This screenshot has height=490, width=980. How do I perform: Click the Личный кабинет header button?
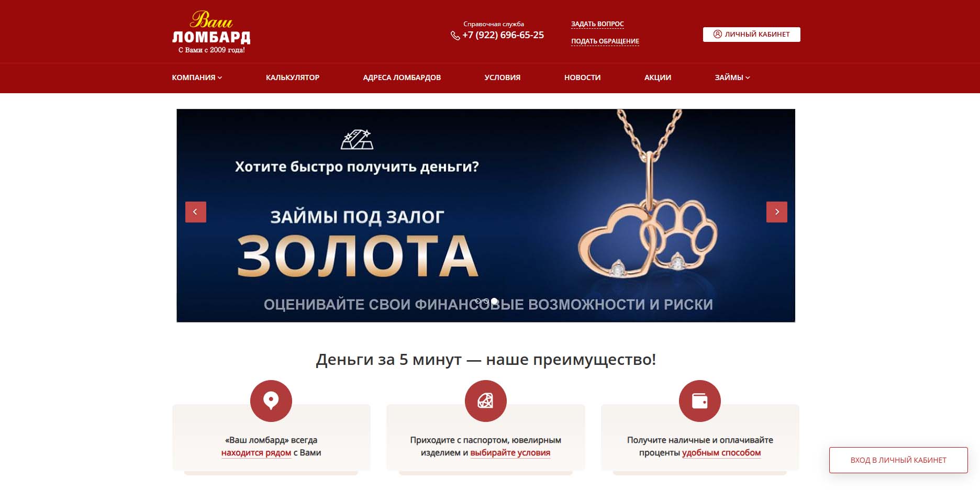(752, 35)
